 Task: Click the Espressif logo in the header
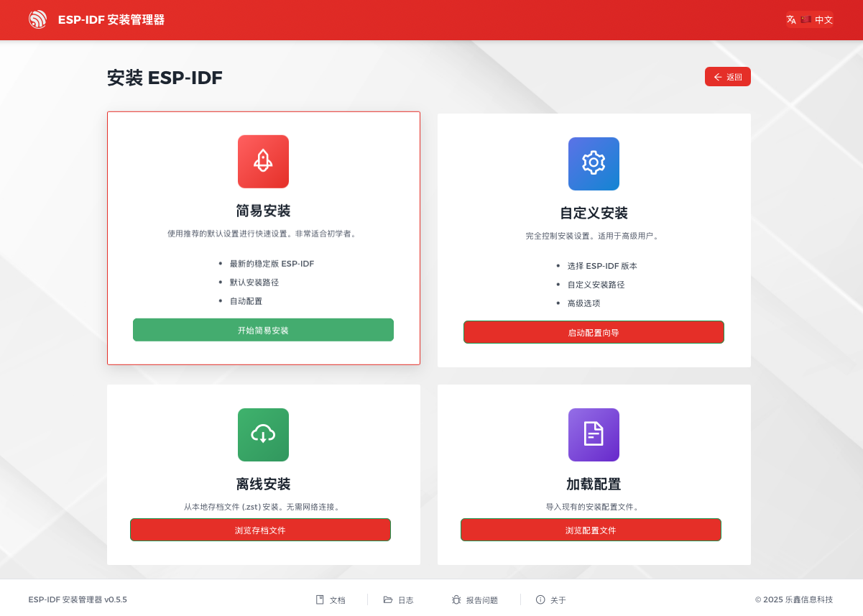click(38, 19)
